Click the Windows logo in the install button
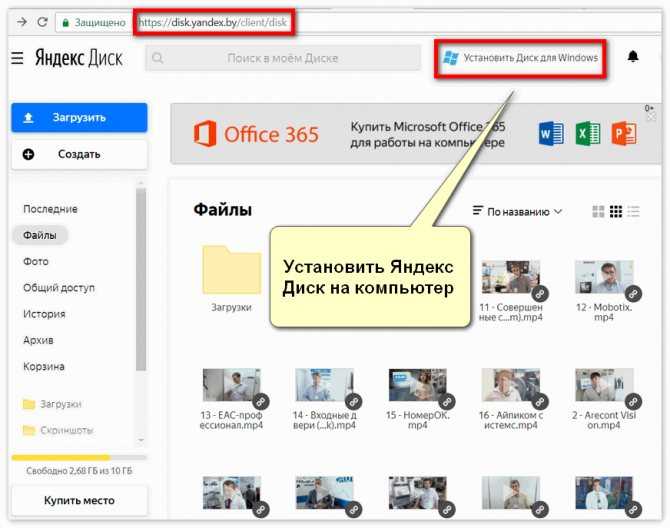The image size is (670, 528). tap(451, 58)
